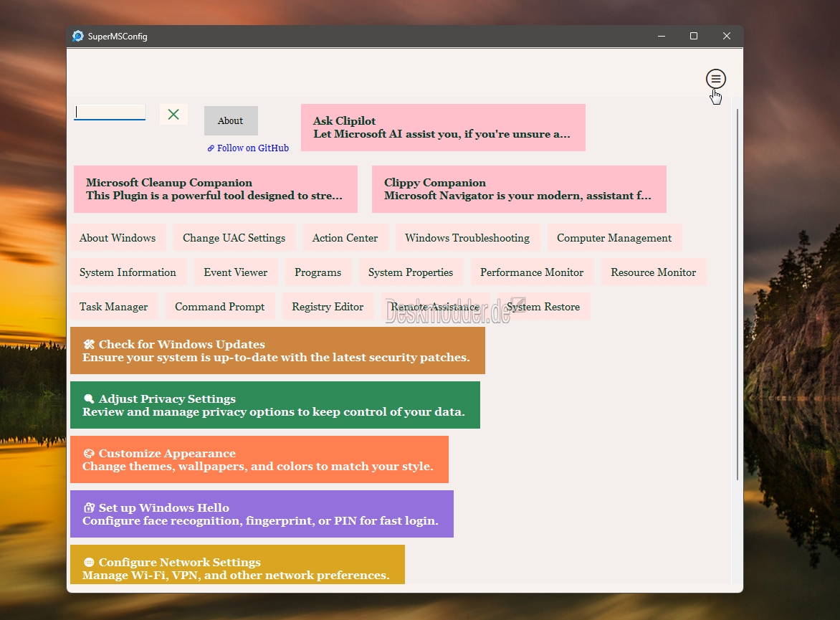This screenshot has height=620, width=840.
Task: Select Change UAC Settings
Action: (234, 238)
